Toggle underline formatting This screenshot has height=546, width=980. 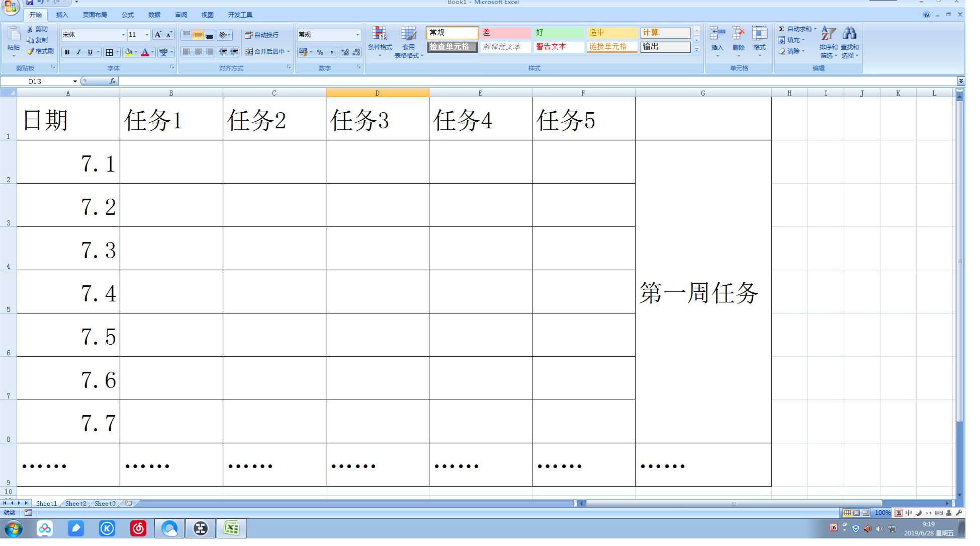pyautogui.click(x=90, y=52)
